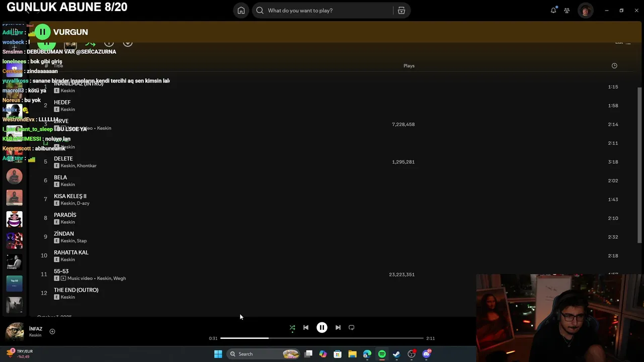This screenshot has height=362, width=644.
Task: Open artist Stap on the ZİNDAN row
Action: (x=82, y=241)
